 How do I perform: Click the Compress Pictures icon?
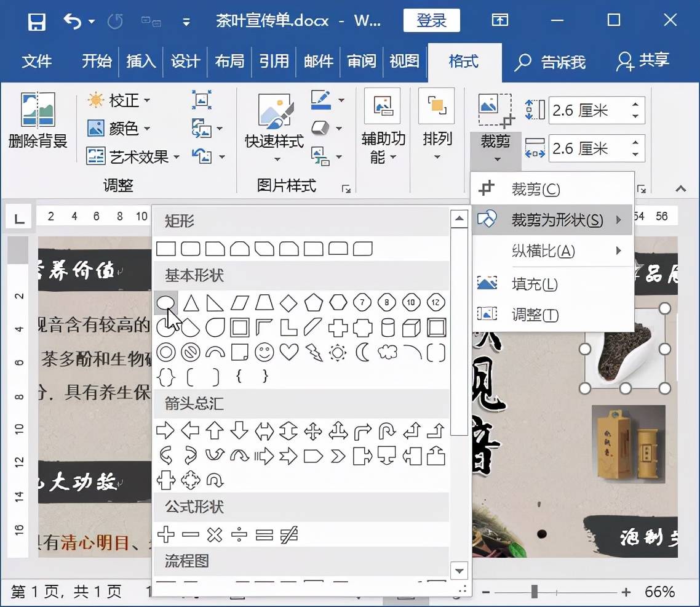[202, 100]
